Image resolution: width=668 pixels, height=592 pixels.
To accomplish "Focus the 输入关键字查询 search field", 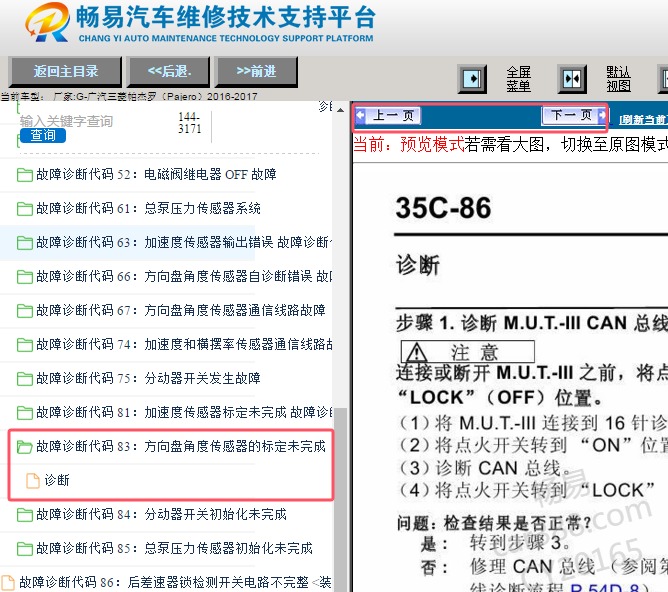I will click(x=66, y=121).
